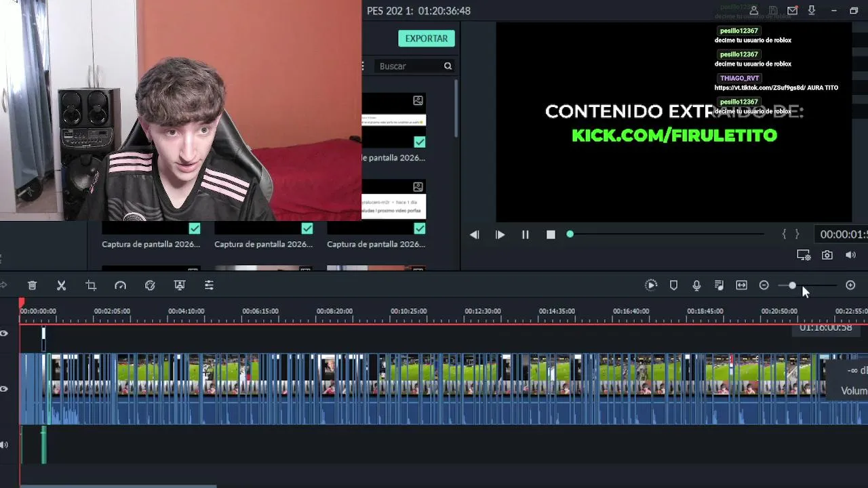Open the crop tool

[91, 285]
